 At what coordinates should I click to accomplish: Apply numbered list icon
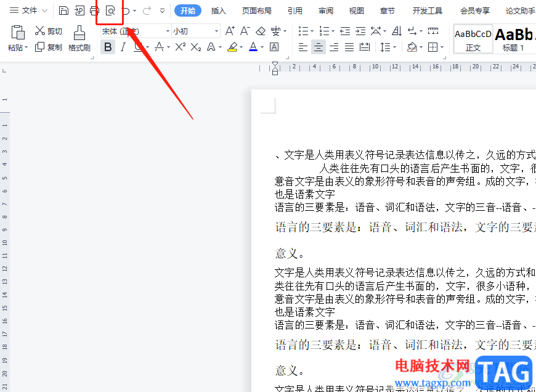[323, 31]
